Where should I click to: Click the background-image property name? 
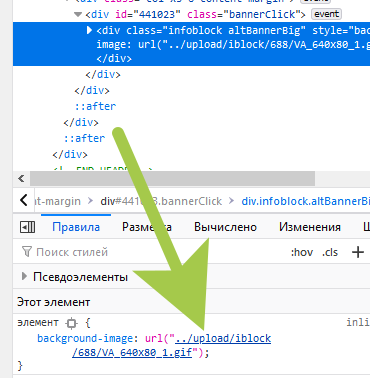click(85, 338)
